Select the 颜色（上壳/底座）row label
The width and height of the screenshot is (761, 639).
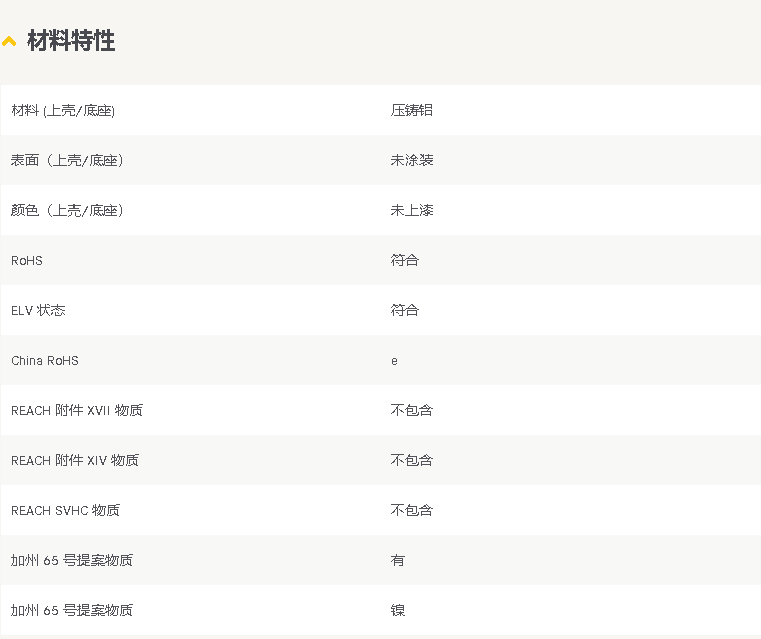[x=67, y=210]
